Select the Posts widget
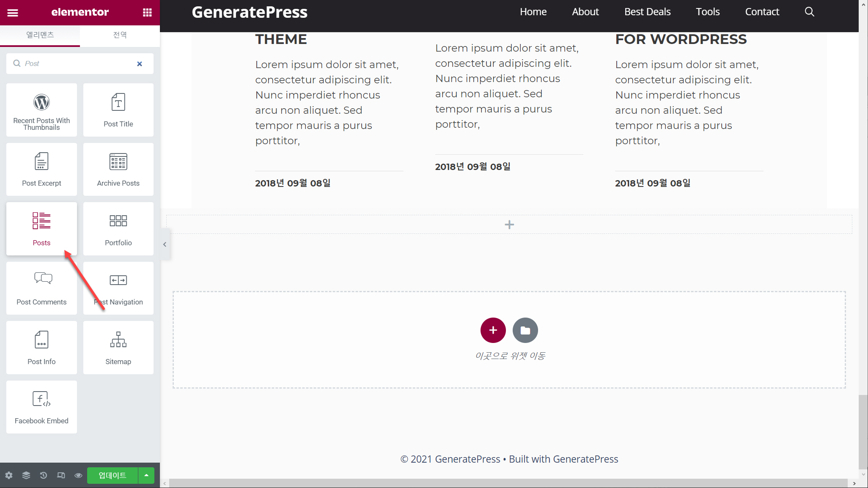 click(x=41, y=229)
